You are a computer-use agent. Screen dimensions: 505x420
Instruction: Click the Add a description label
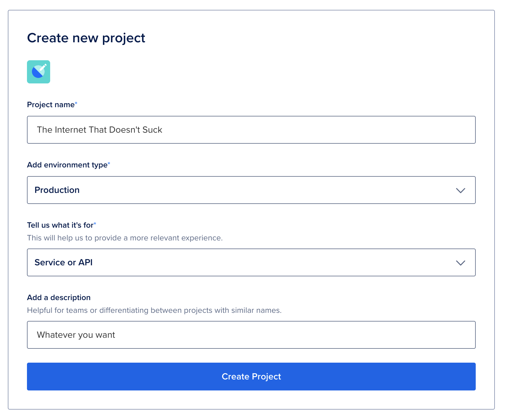click(59, 297)
